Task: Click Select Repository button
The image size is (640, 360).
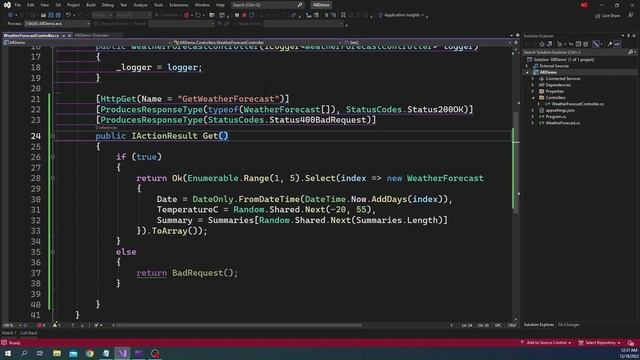Action: pyautogui.click(x=599, y=342)
